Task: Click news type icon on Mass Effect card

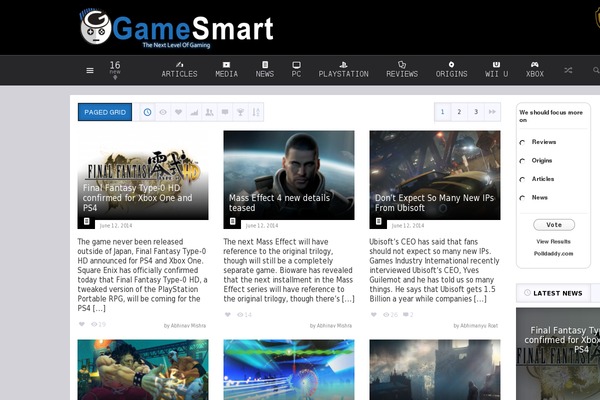Action: pyautogui.click(x=232, y=221)
